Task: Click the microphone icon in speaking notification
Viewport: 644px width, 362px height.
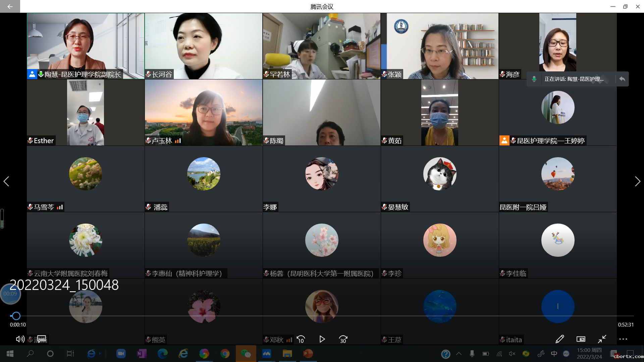Action: coord(534,79)
